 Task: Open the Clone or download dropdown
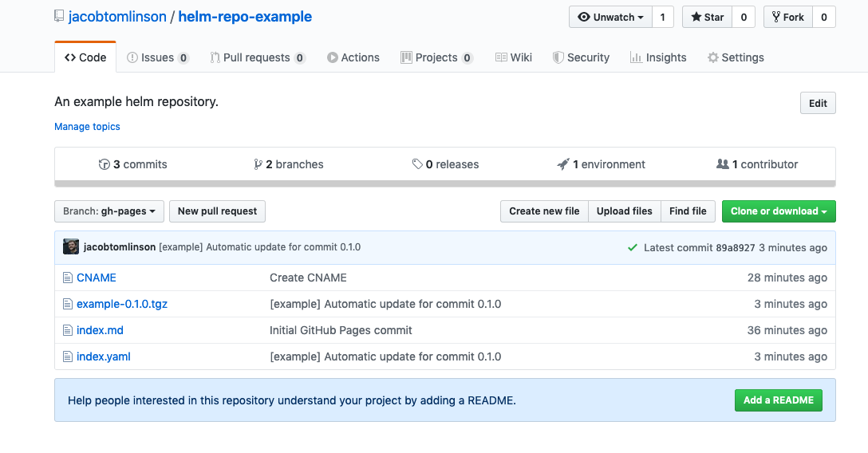click(779, 211)
